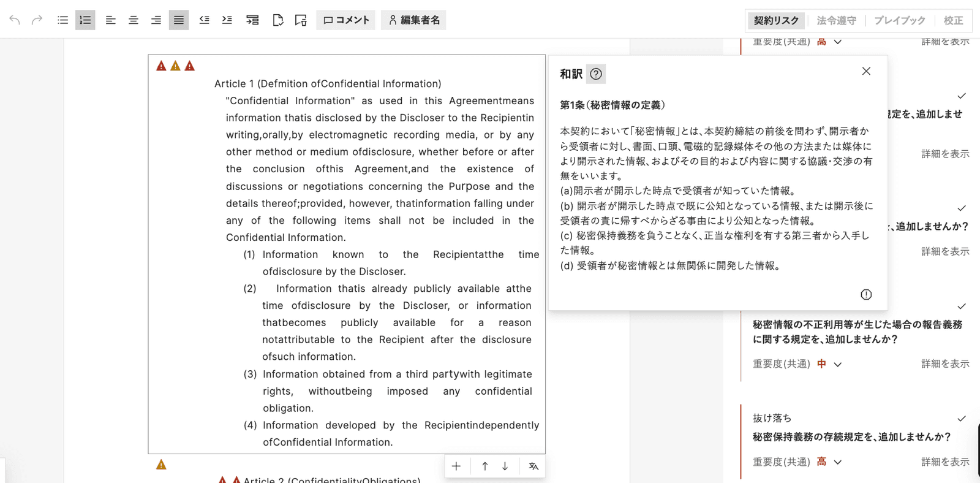
Task: Check off the 秘密情報の不正利用 suggestion
Action: tap(962, 306)
